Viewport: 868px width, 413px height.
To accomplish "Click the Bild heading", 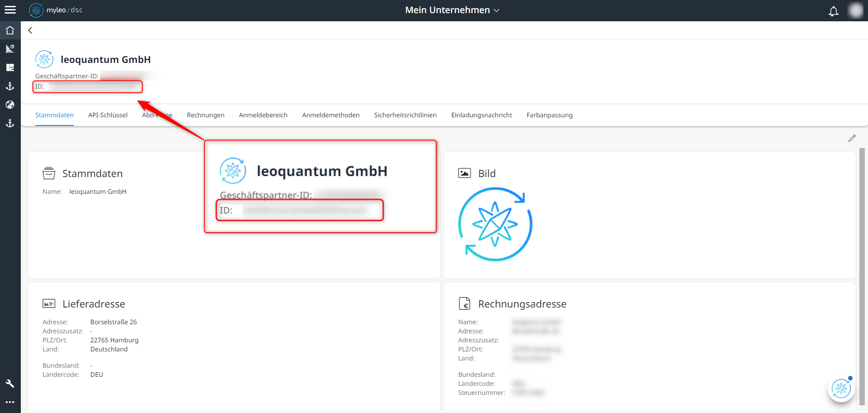I will click(487, 173).
